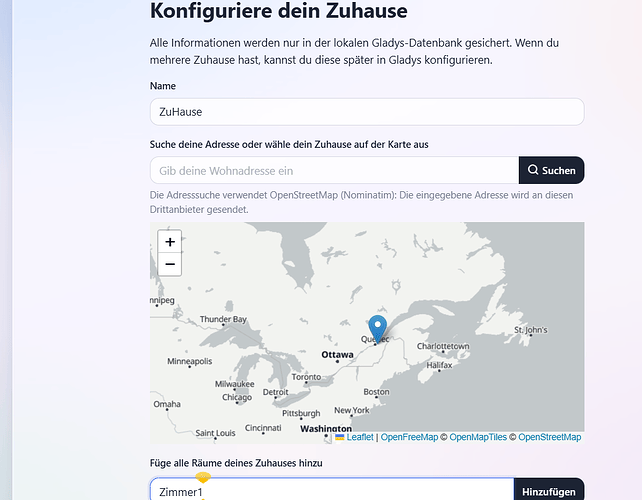The height and width of the screenshot is (500, 642).
Task: Click Toronto label on the map
Action: click(306, 377)
